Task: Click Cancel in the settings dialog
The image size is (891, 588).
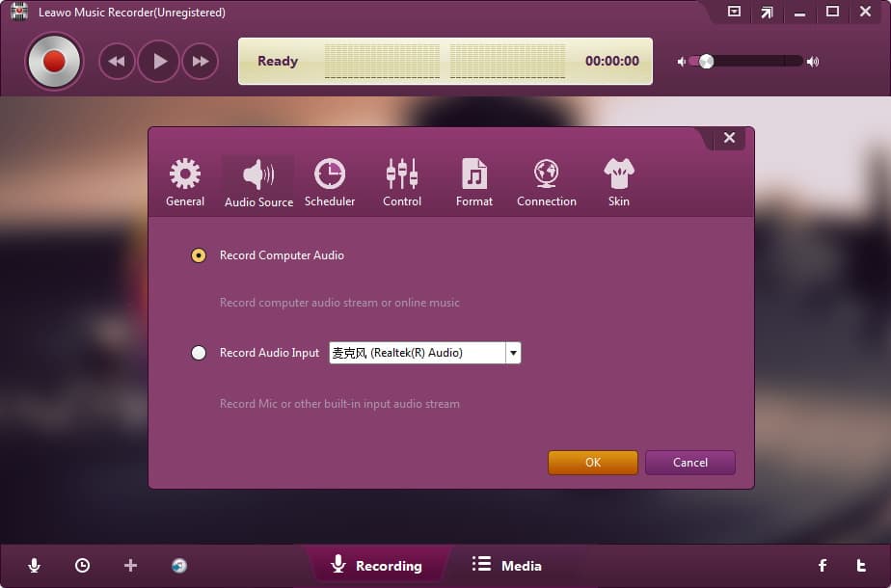Action: click(x=690, y=463)
